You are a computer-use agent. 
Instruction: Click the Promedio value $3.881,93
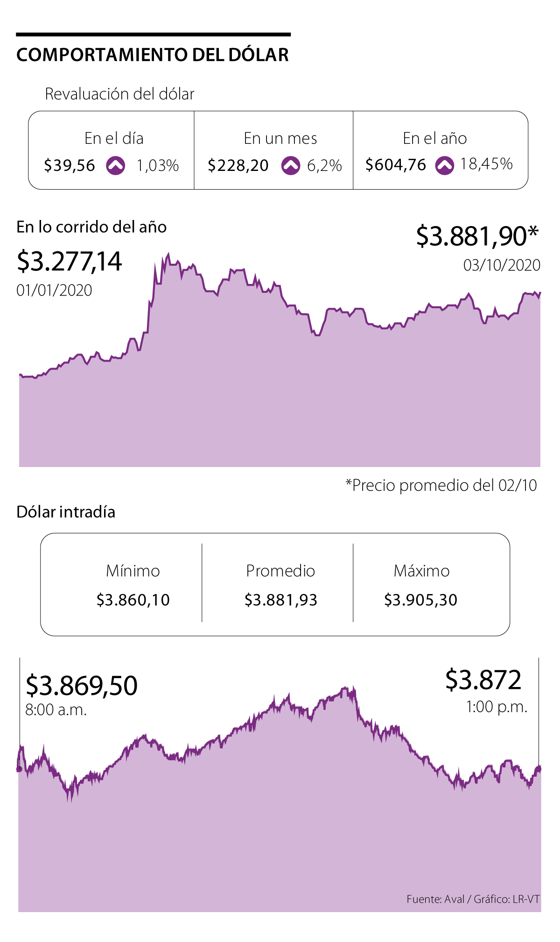281,600
